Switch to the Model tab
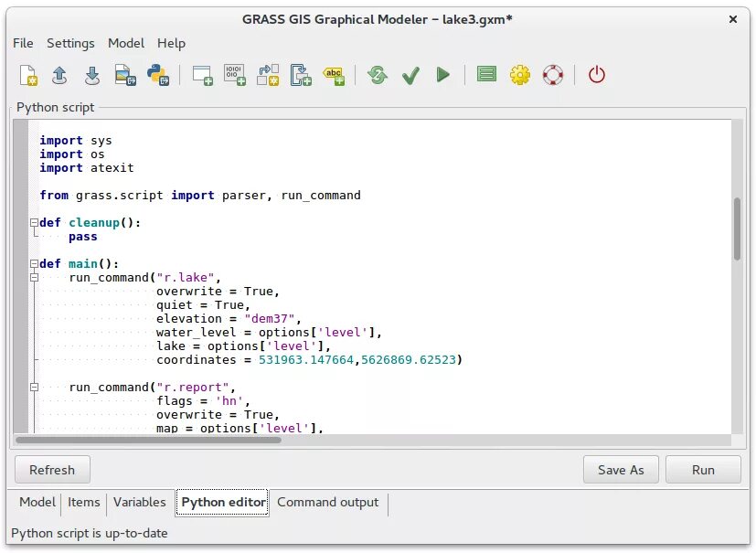This screenshot has width=756, height=553. [37, 503]
